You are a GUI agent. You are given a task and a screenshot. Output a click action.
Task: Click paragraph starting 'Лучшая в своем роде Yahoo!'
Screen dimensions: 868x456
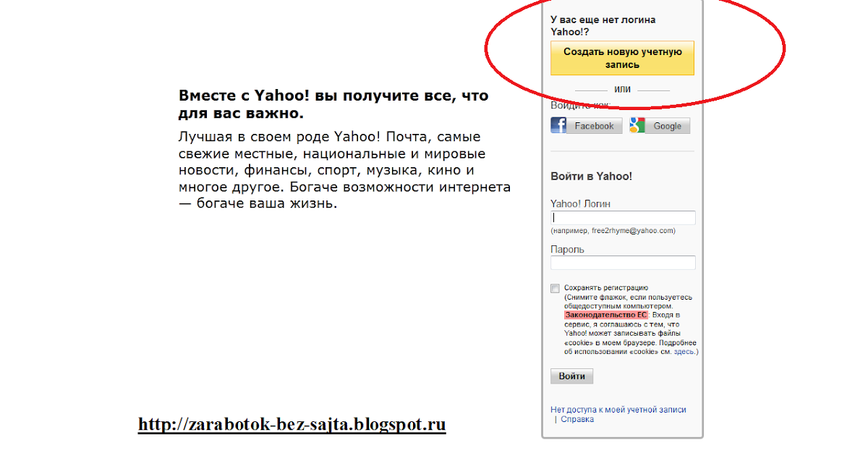click(344, 170)
